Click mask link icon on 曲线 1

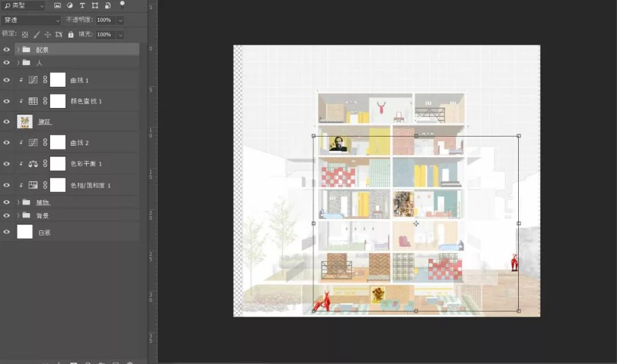point(45,80)
